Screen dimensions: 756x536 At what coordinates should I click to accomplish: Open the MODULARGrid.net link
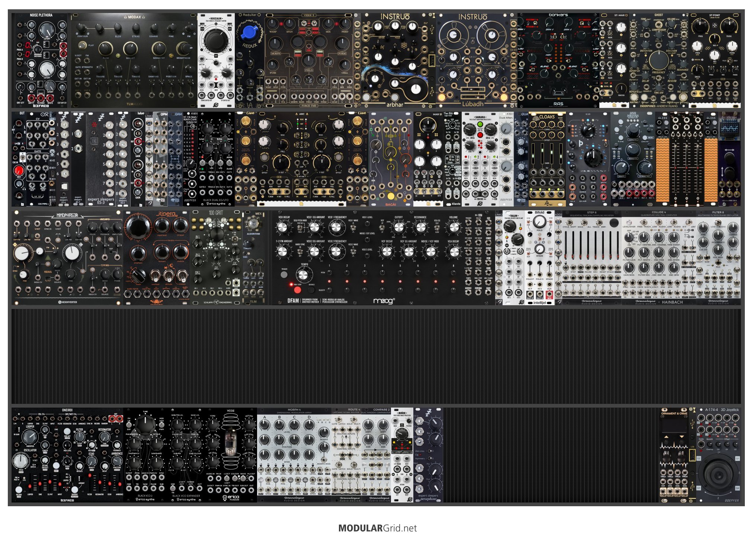[378, 528]
